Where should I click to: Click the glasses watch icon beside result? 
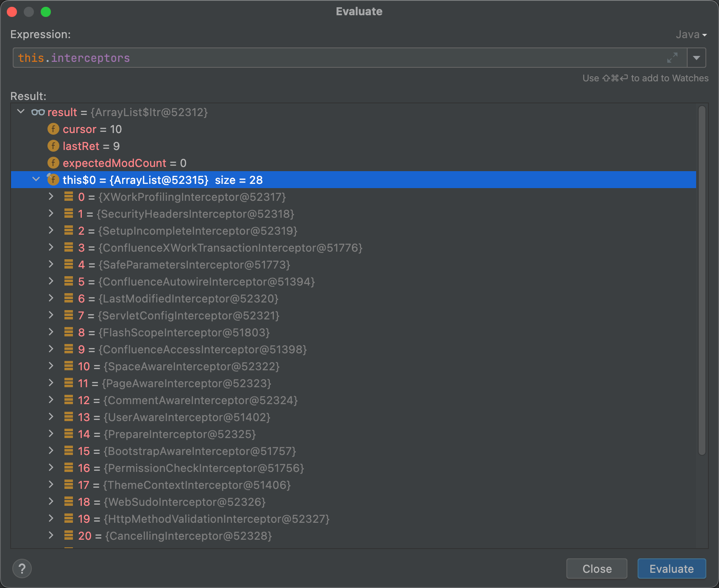(38, 112)
